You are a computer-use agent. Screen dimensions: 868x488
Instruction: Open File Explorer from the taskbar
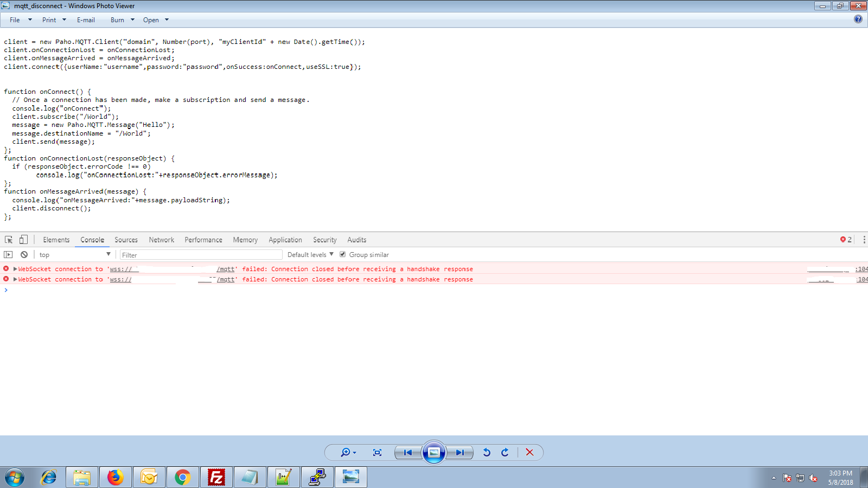pyautogui.click(x=82, y=477)
